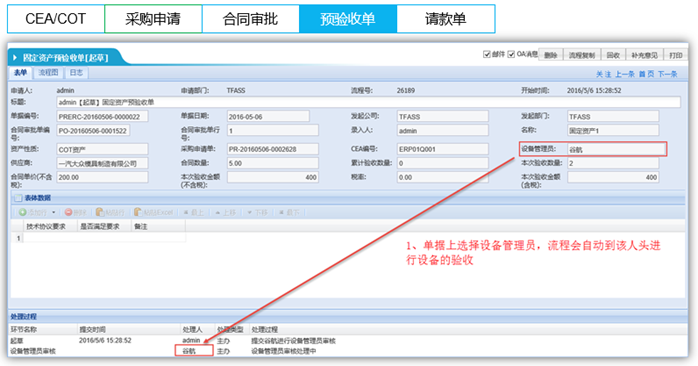Toggle the 邮件 checkbox
The height and width of the screenshot is (366, 698).
tap(487, 54)
